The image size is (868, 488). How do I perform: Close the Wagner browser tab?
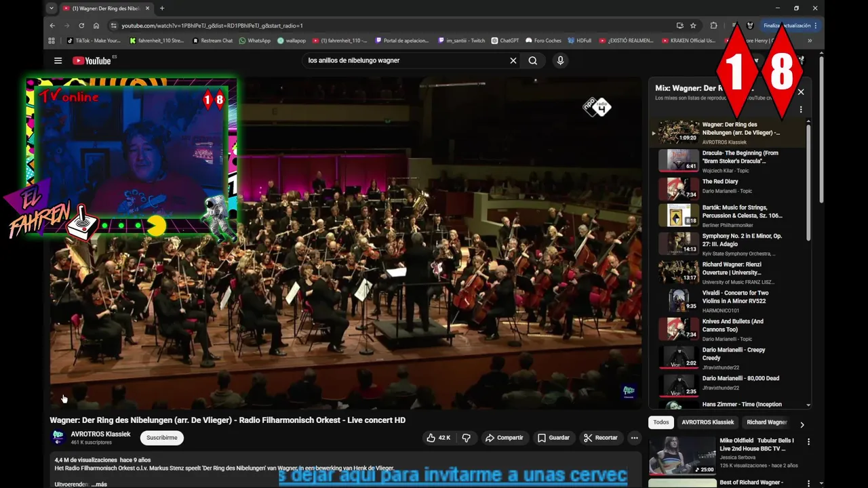pos(148,8)
